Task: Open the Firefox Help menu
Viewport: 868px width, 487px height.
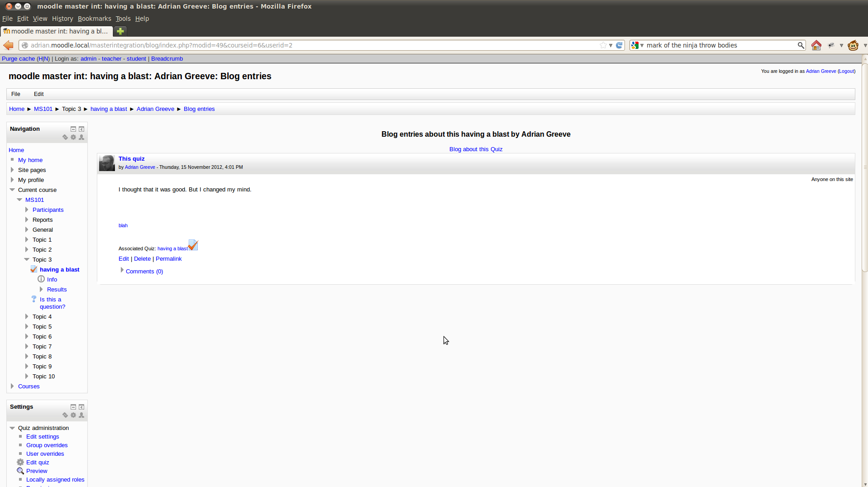Action: 142,19
